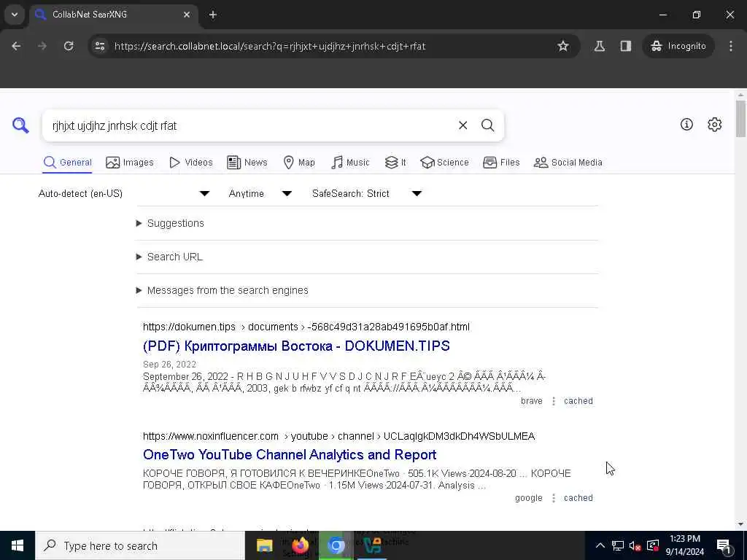
Task: Switch to the Science tab
Action: [444, 163]
